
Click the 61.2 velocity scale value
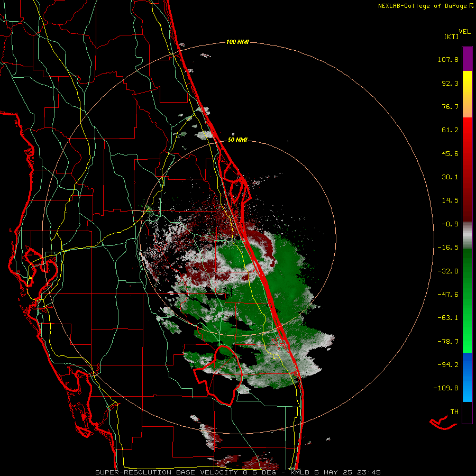tap(450, 130)
